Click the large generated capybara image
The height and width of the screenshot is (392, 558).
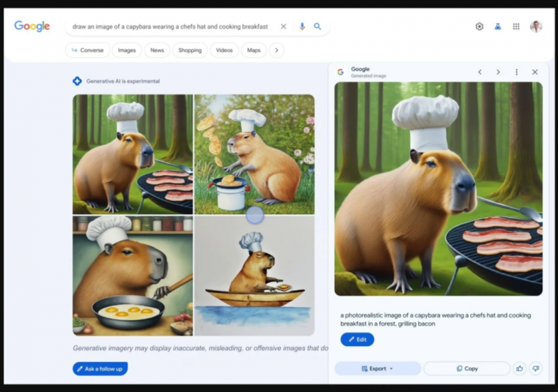[x=439, y=189]
